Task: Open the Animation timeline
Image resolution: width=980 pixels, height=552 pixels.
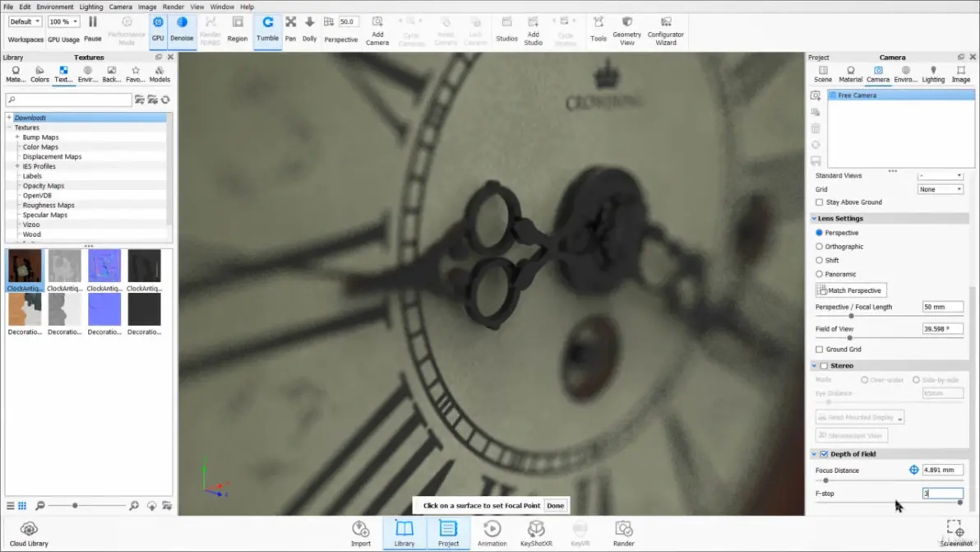Action: (492, 534)
